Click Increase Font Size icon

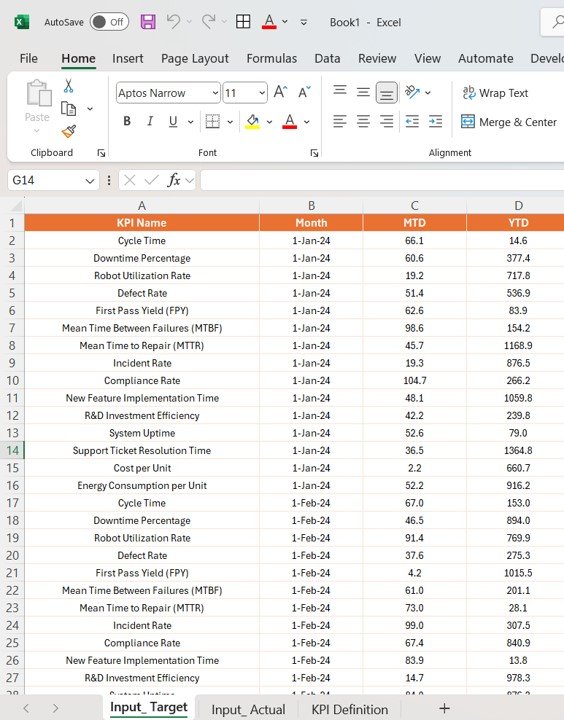pos(280,92)
